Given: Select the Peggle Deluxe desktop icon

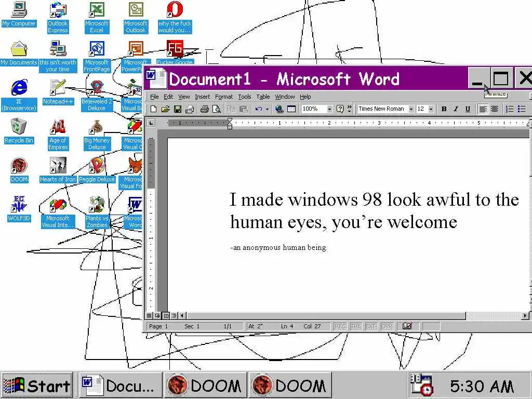Looking at the screenshot, I should click(97, 170).
